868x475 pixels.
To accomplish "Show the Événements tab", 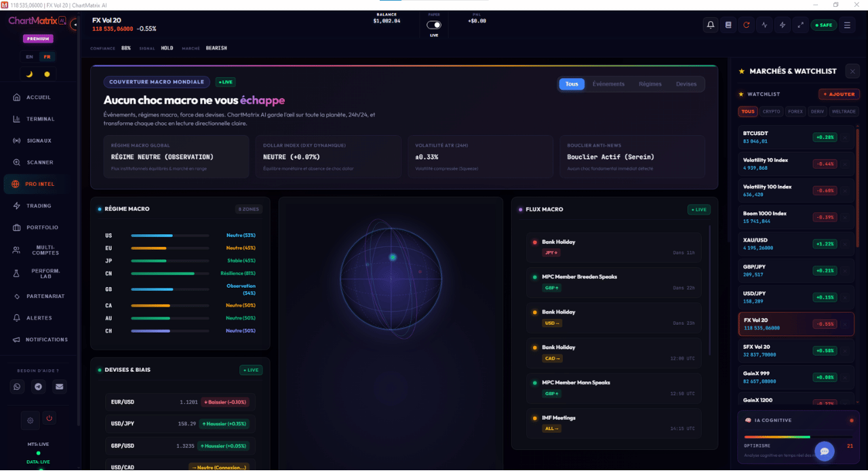I will click(x=608, y=84).
